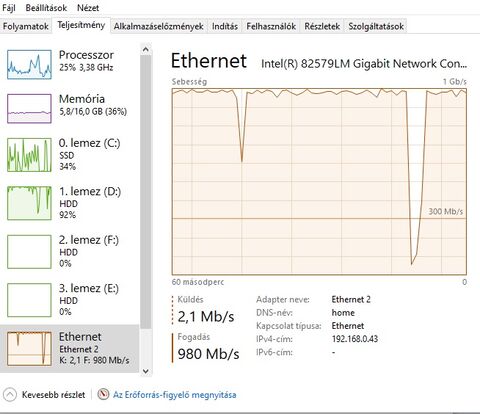Select the 1. lemez (D:) HDD item
Screen dimensions: 480x414
69,203
